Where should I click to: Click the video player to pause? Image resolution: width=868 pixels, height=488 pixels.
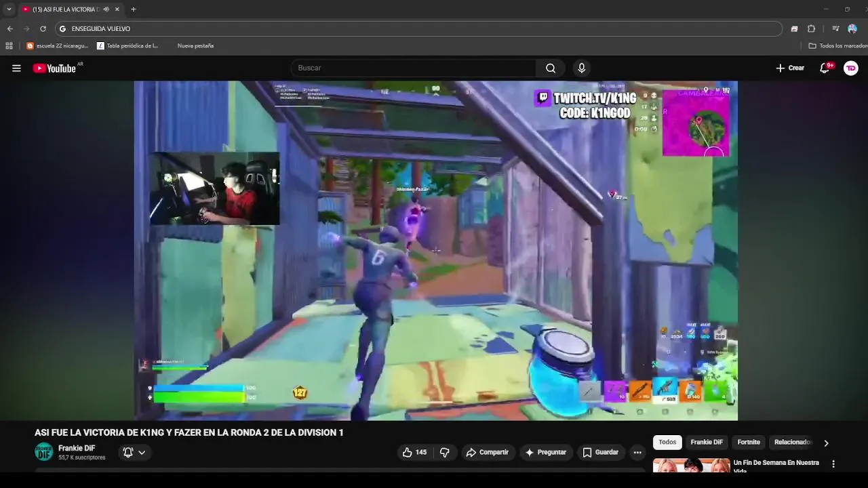pos(435,251)
